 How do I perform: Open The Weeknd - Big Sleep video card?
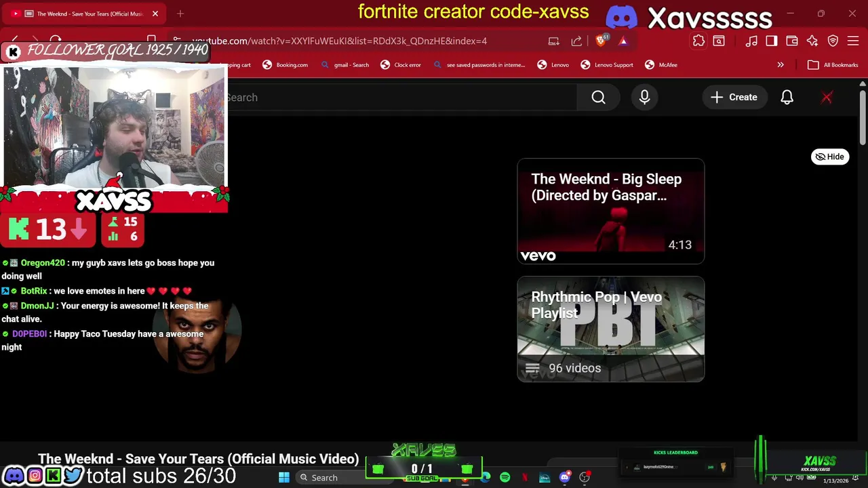pos(610,211)
